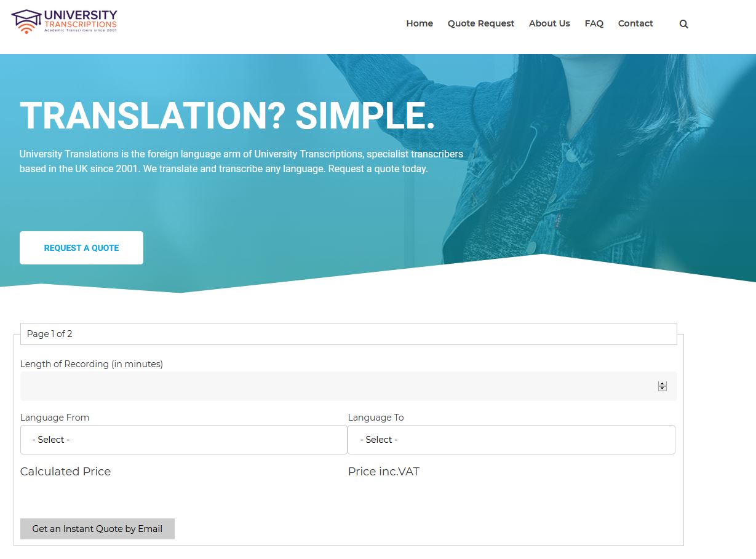Visit the About Us page
The width and height of the screenshot is (756, 559).
[x=549, y=23]
